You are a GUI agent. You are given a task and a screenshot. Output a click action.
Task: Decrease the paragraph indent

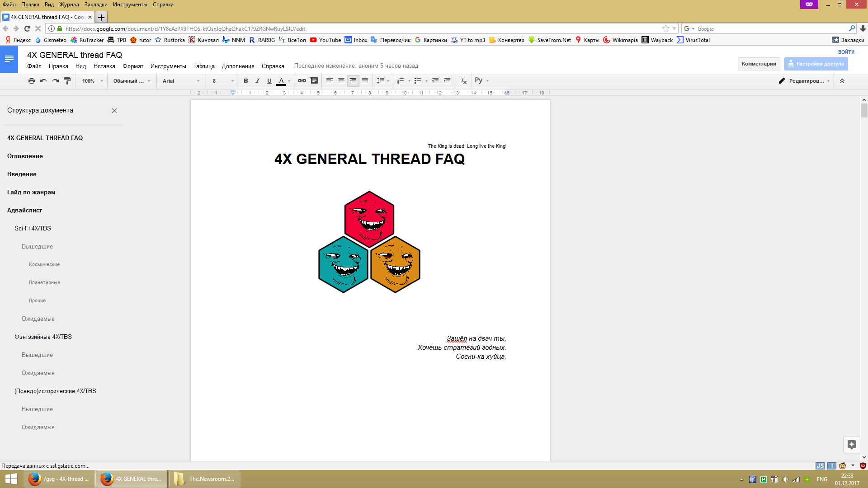(435, 81)
